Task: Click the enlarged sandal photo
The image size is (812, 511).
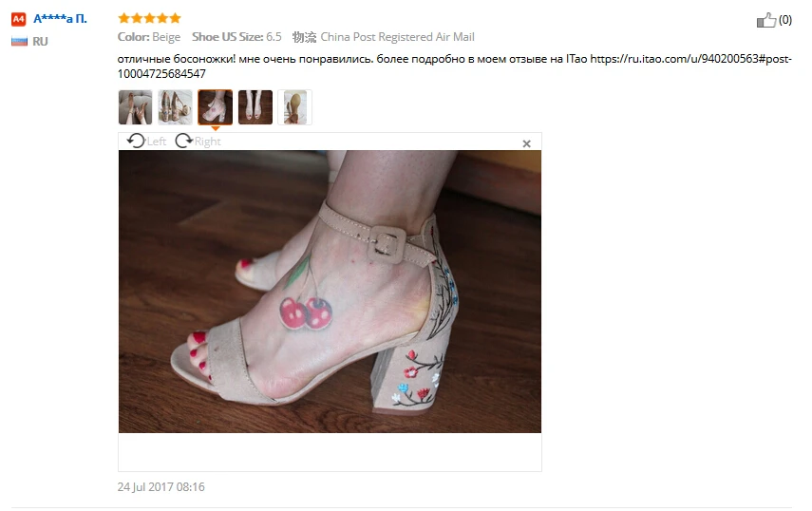Action: click(330, 292)
